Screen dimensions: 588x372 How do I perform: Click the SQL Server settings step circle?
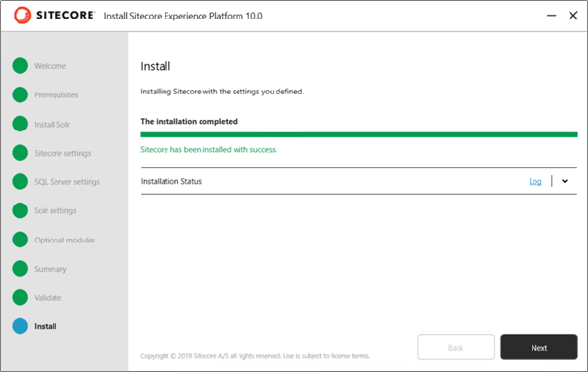(x=19, y=181)
